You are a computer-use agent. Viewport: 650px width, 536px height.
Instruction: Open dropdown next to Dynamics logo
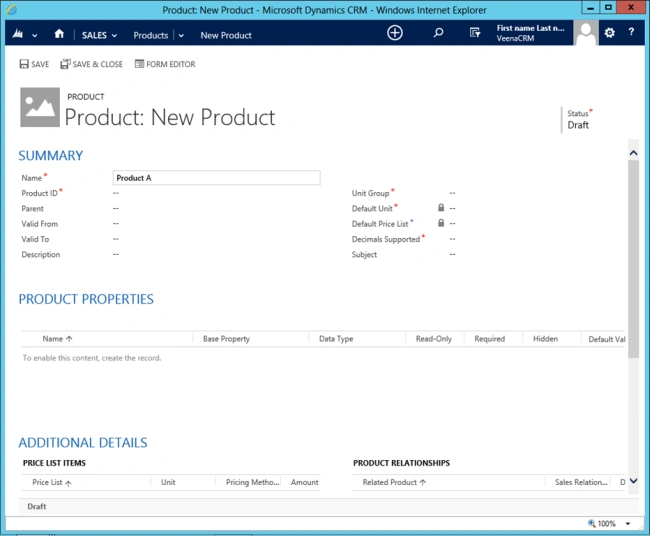(x=34, y=36)
